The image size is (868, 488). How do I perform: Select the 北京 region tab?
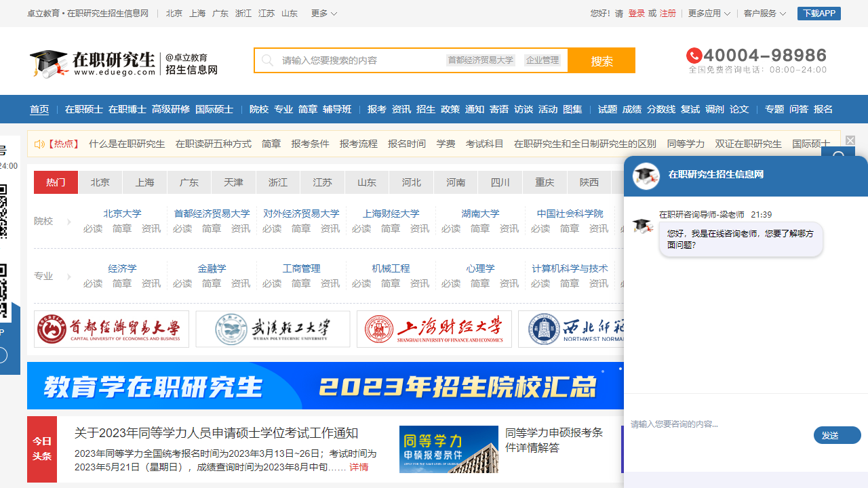point(100,182)
